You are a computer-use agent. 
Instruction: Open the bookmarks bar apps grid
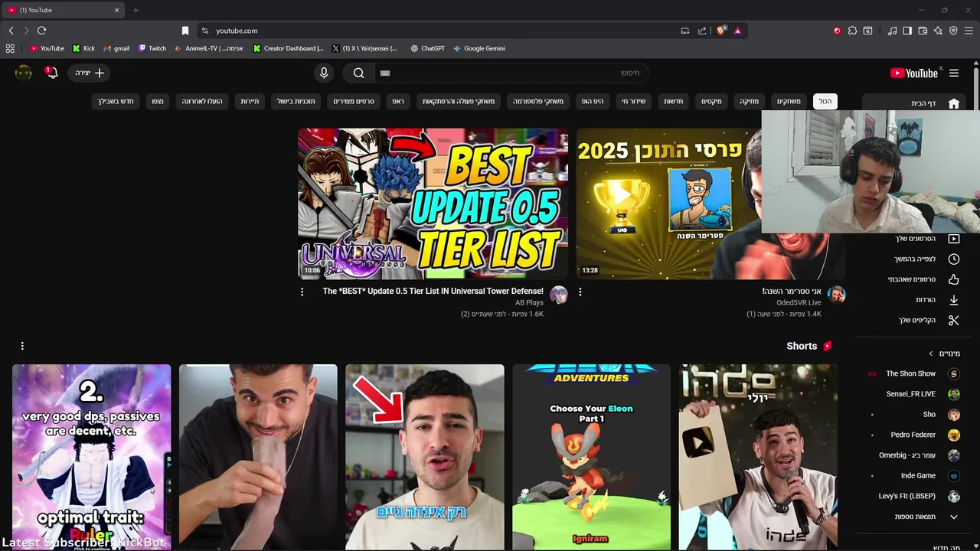click(10, 48)
